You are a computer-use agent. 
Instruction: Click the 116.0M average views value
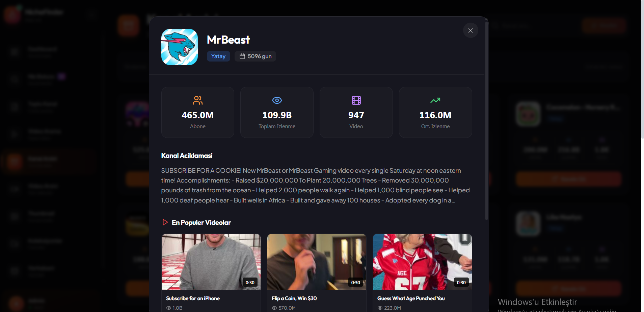point(435,115)
